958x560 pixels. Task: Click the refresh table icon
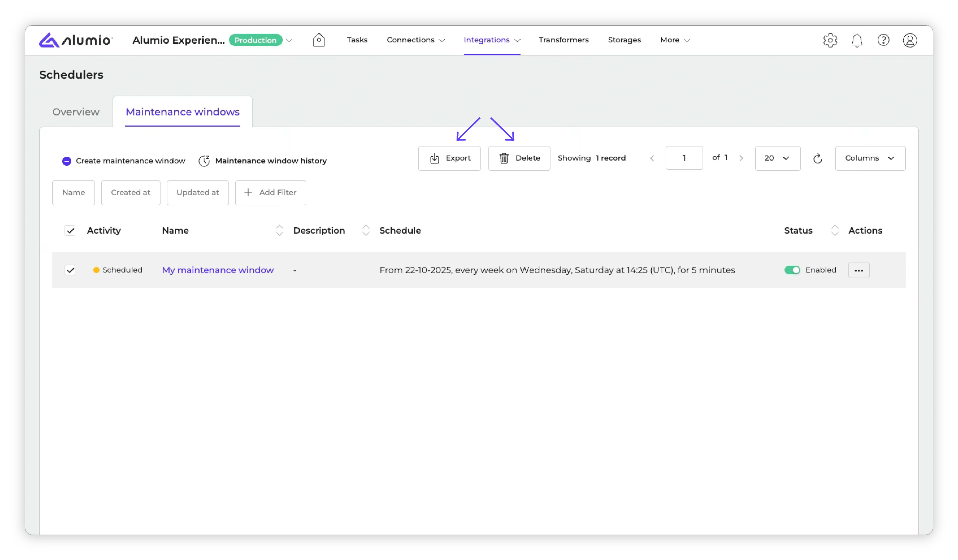pyautogui.click(x=817, y=158)
